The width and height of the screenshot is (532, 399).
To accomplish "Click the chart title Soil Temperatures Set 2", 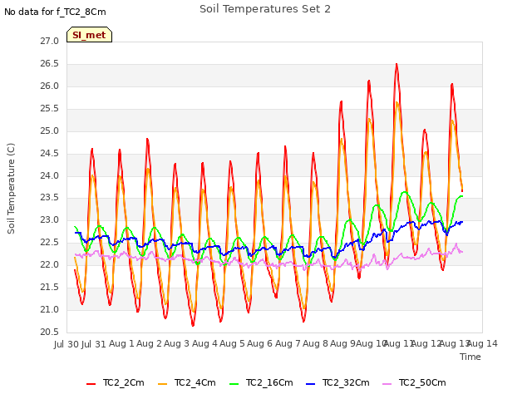I will [x=265, y=9].
